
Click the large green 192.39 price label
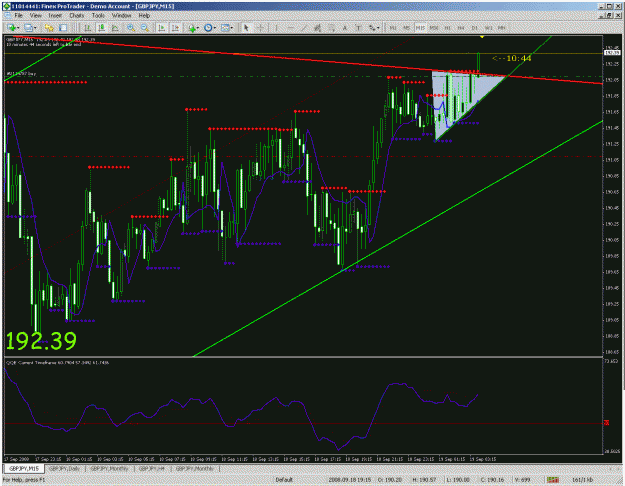point(41,341)
